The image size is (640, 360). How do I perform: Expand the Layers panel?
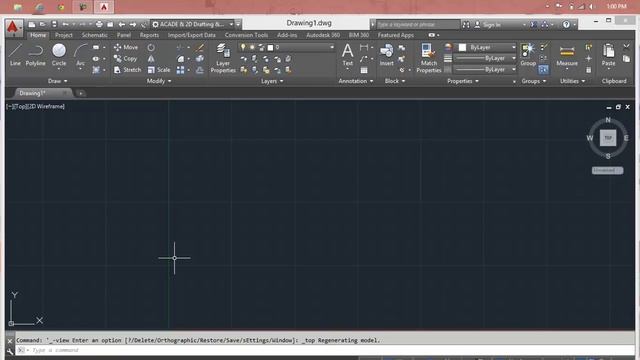click(x=272, y=81)
